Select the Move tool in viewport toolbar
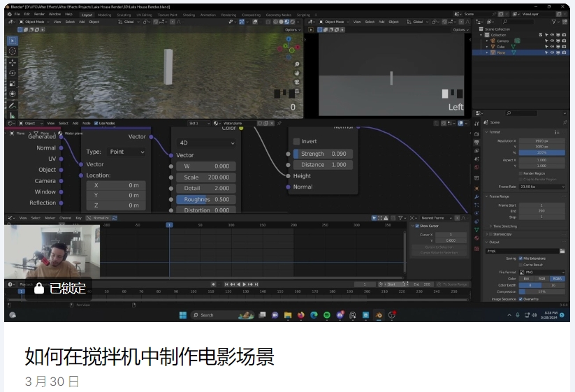575x392 pixels. point(13,63)
